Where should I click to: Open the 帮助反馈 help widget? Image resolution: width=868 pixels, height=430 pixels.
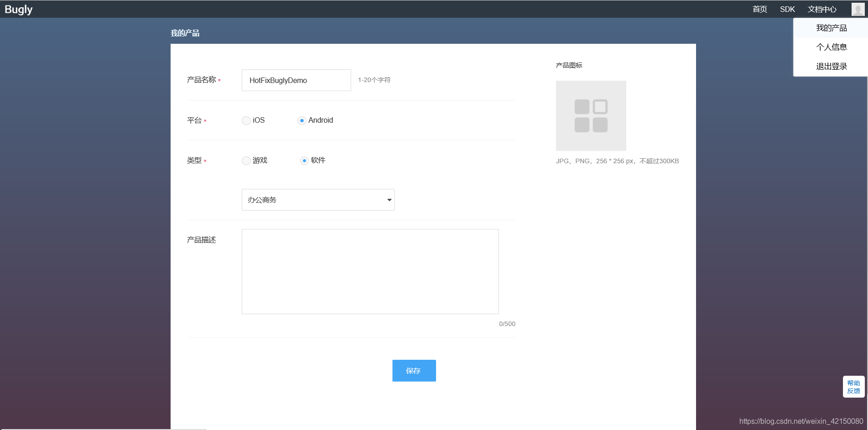853,387
